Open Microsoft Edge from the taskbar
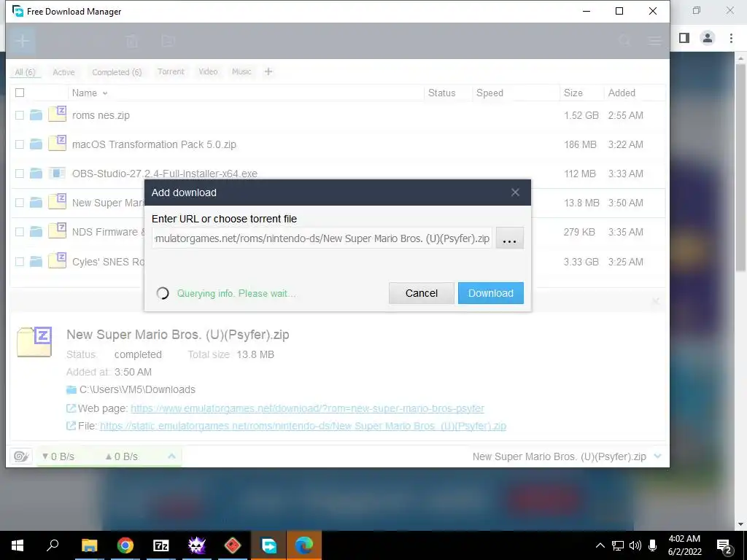 pos(304,545)
